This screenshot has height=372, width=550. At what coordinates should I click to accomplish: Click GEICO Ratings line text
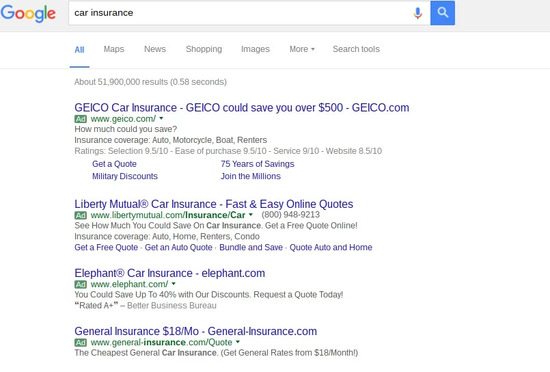click(x=228, y=151)
